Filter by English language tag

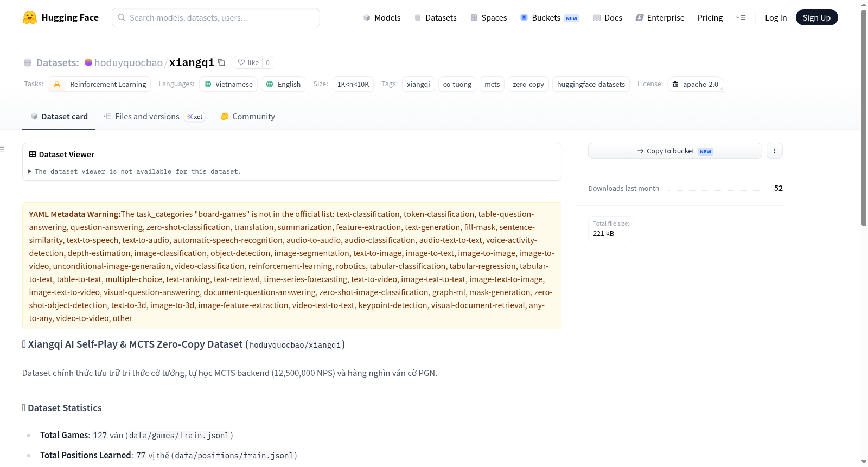point(283,84)
